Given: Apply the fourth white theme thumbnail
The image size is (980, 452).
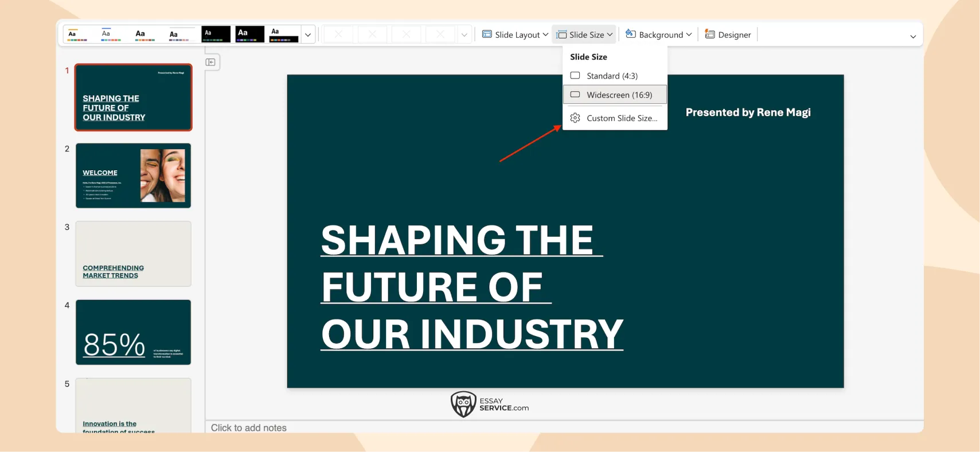Looking at the screenshot, I should [x=181, y=34].
